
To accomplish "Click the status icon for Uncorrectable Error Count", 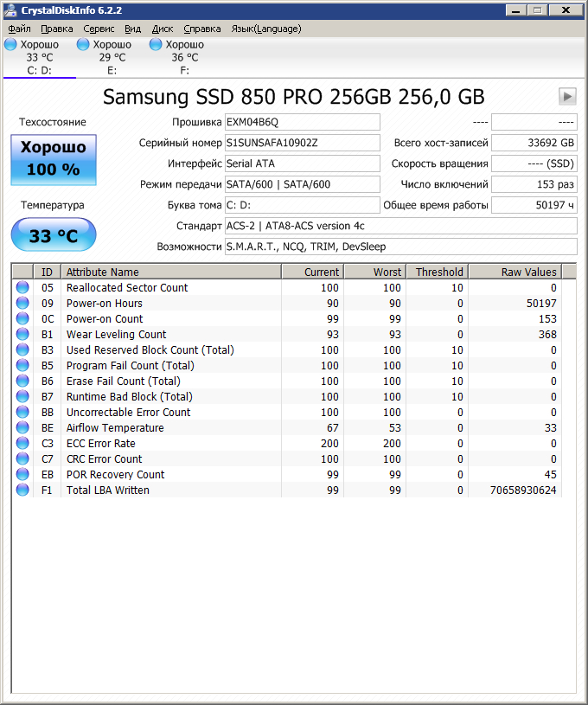I will click(x=22, y=413).
